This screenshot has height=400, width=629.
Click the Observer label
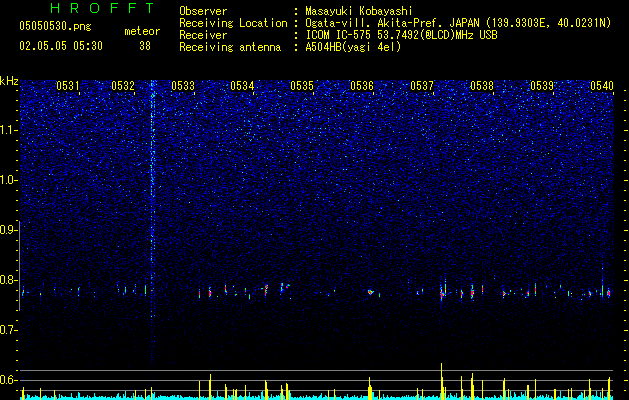click(x=203, y=11)
